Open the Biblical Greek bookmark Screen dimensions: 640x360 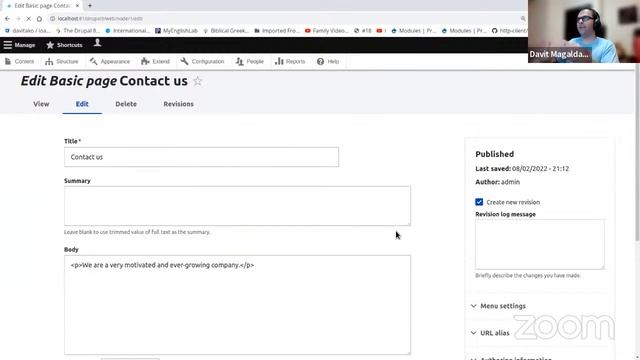coord(226,31)
